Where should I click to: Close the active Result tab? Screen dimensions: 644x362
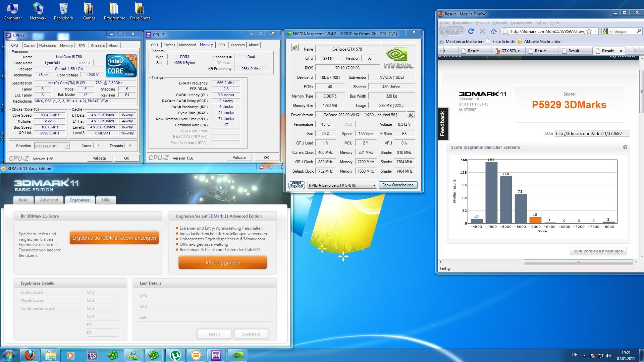[621, 51]
